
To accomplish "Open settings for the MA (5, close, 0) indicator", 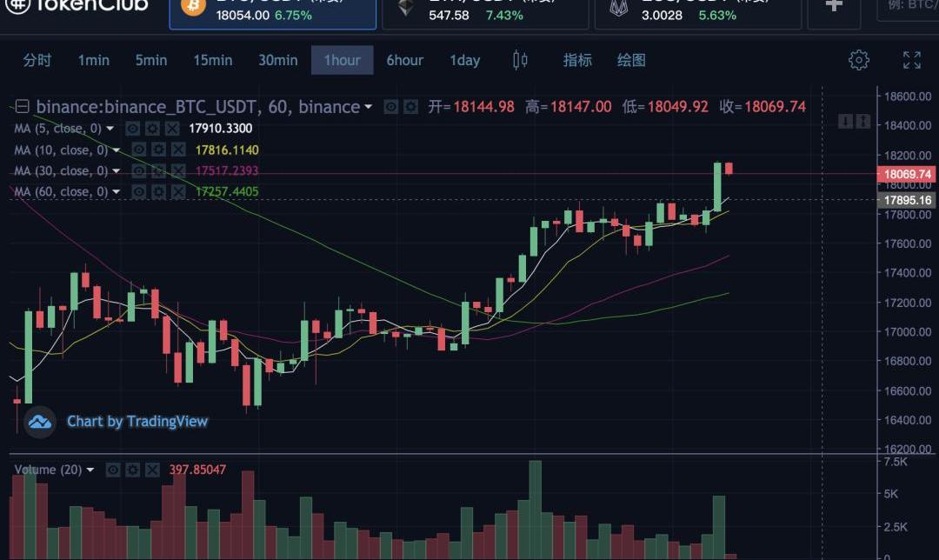I will (x=153, y=128).
